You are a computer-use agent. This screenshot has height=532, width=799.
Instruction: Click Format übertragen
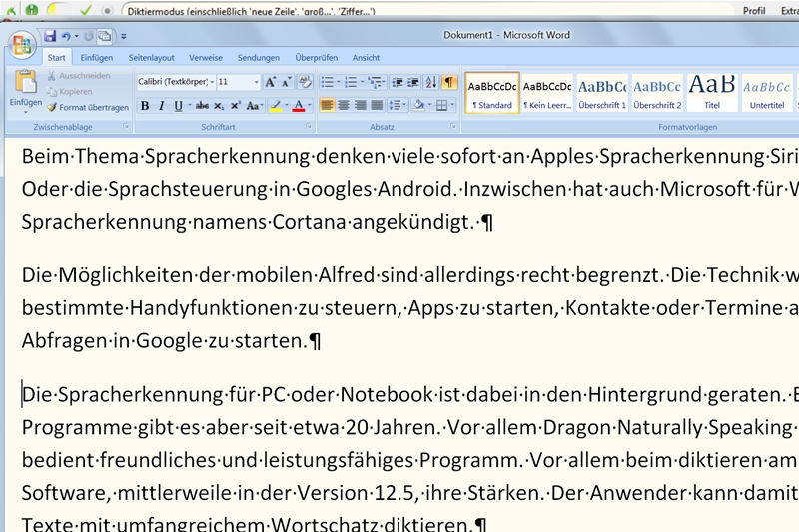(x=88, y=107)
